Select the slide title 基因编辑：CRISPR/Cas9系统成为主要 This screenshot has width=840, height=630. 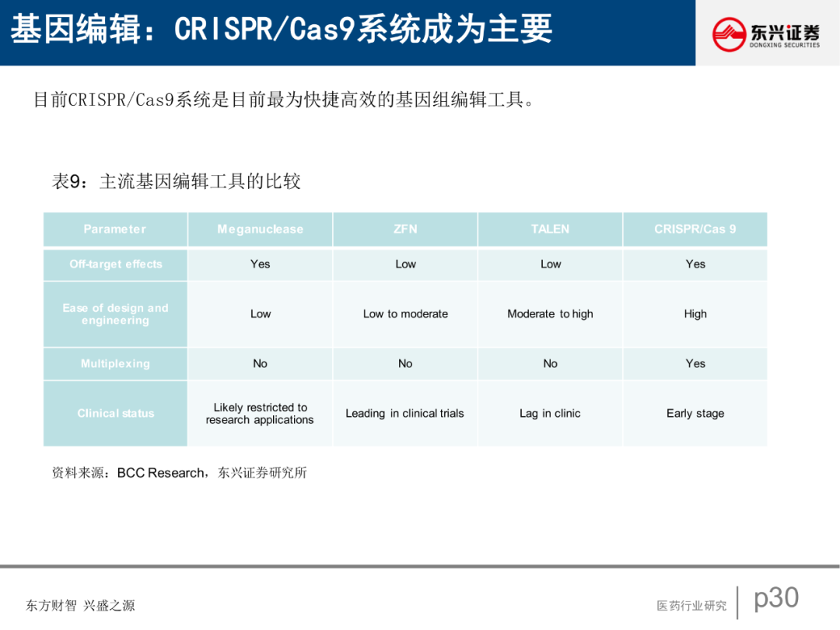[282, 29]
